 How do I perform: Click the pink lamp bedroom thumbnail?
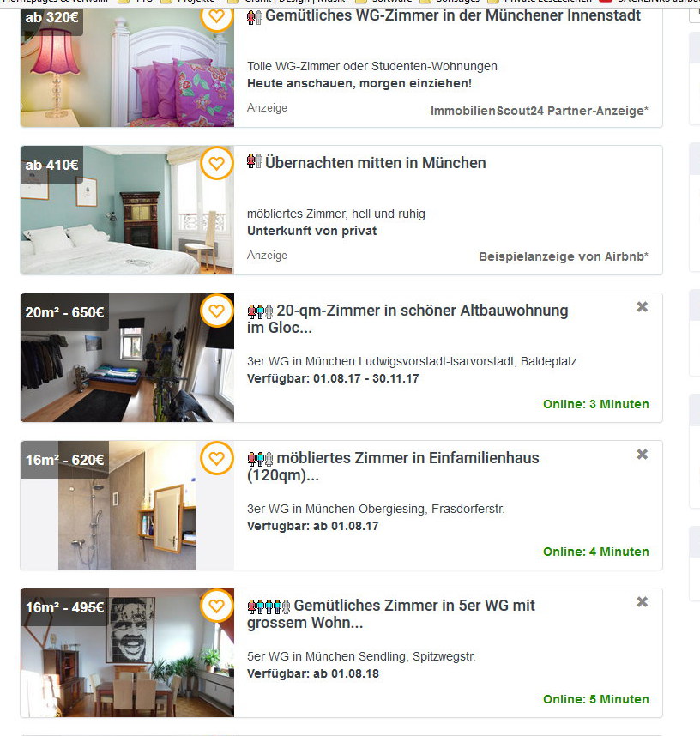[x=127, y=67]
